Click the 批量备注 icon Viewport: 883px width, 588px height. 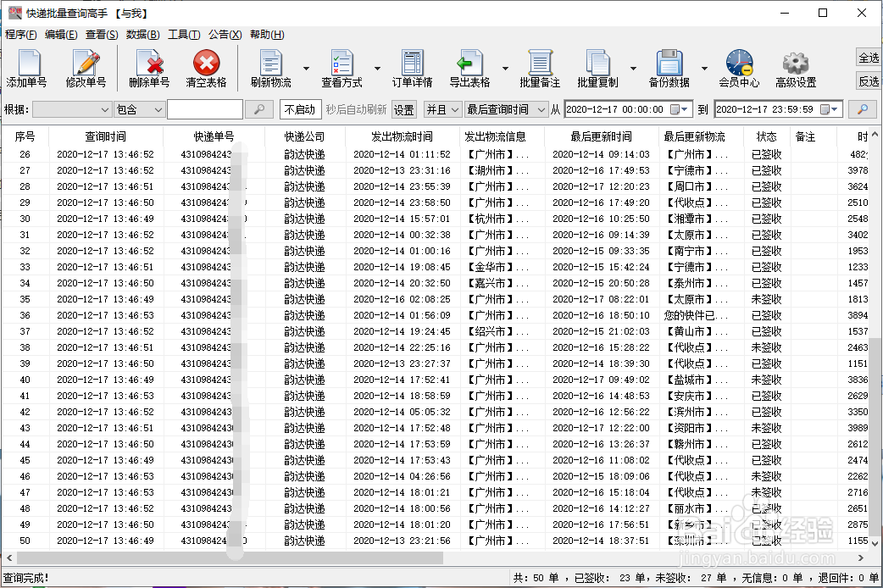(x=540, y=68)
